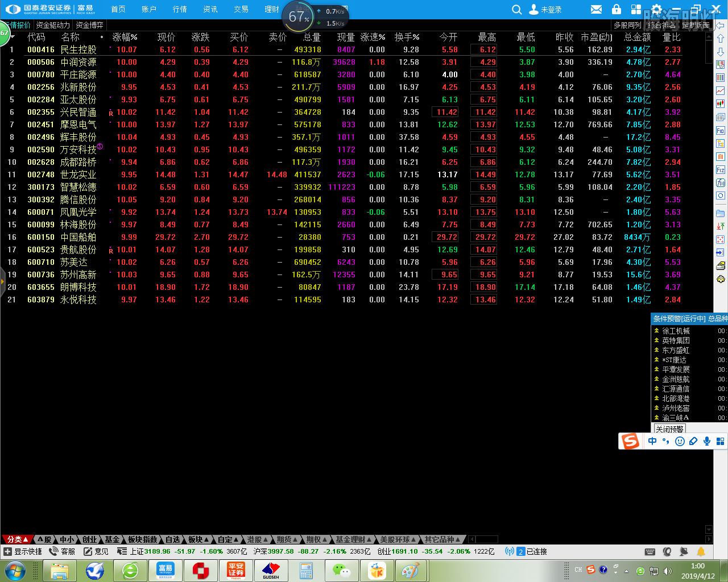Click the Sogou S logo on IME bar
This screenshot has width=728, height=582.
630,441
